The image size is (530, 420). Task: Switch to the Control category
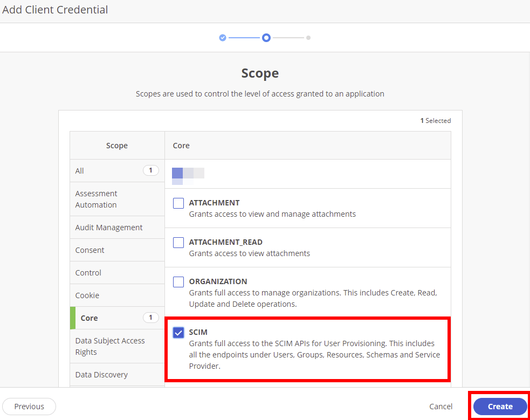117,273
